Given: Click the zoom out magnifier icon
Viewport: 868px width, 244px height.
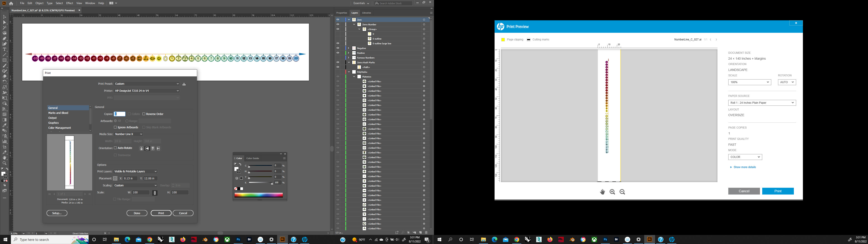Looking at the screenshot, I should point(622,192).
